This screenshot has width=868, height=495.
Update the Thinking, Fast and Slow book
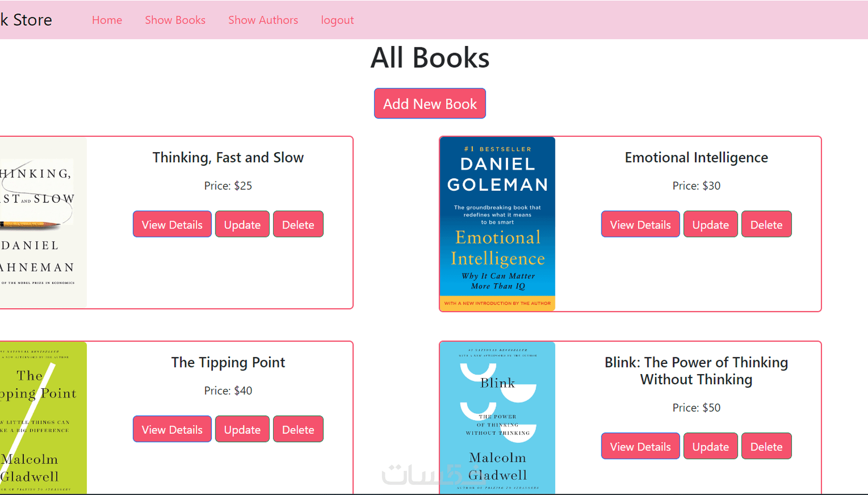click(242, 225)
